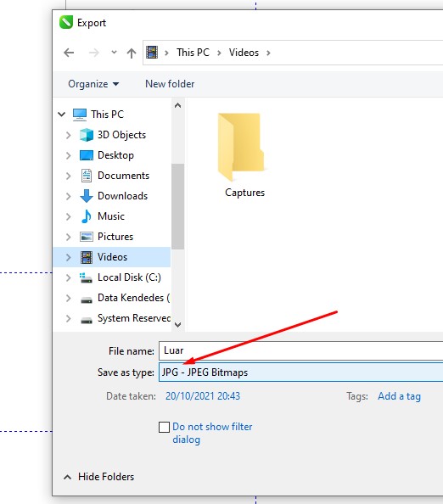Click the 3D Objects cube icon

coord(87,135)
